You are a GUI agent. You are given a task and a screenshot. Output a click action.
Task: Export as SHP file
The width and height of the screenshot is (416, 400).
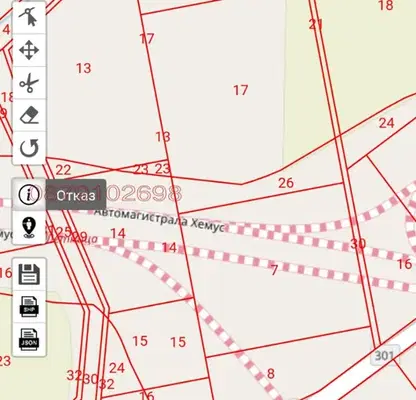click(29, 306)
